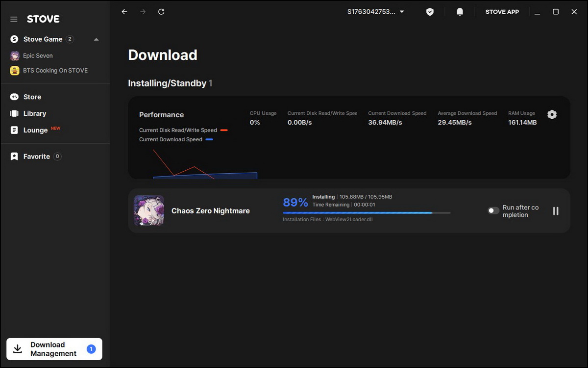588x368 pixels.
Task: Open the Favorite list
Action: (x=36, y=157)
